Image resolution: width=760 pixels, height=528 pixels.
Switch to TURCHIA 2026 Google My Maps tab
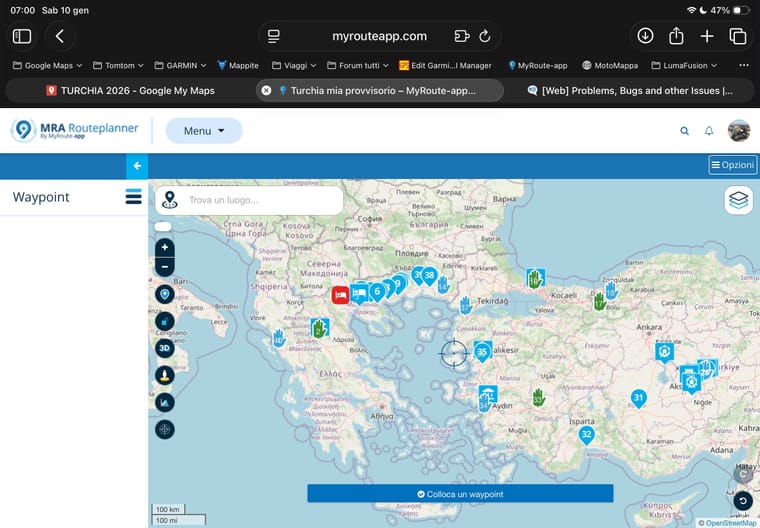[130, 90]
